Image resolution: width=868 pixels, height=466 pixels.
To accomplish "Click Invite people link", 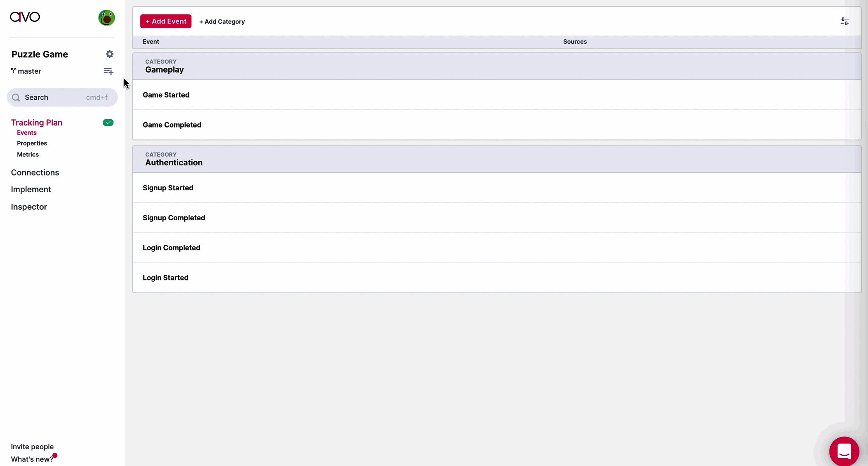I will pos(32,447).
